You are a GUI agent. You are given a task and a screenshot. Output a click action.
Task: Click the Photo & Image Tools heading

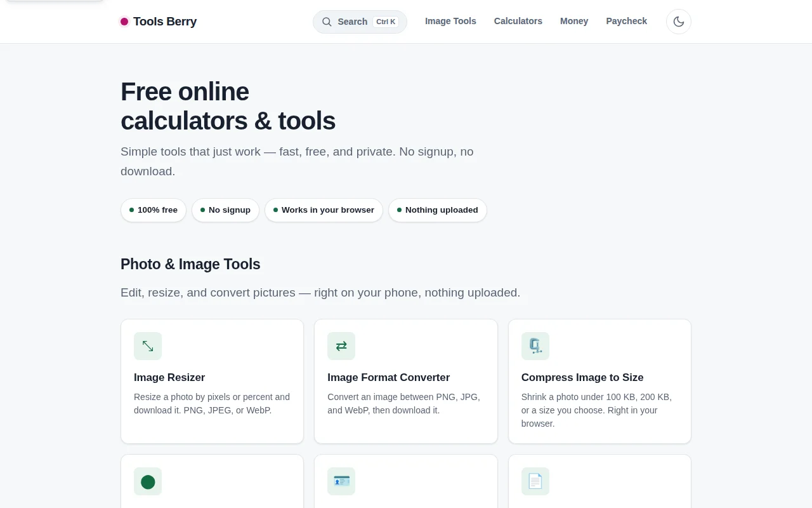click(x=190, y=264)
